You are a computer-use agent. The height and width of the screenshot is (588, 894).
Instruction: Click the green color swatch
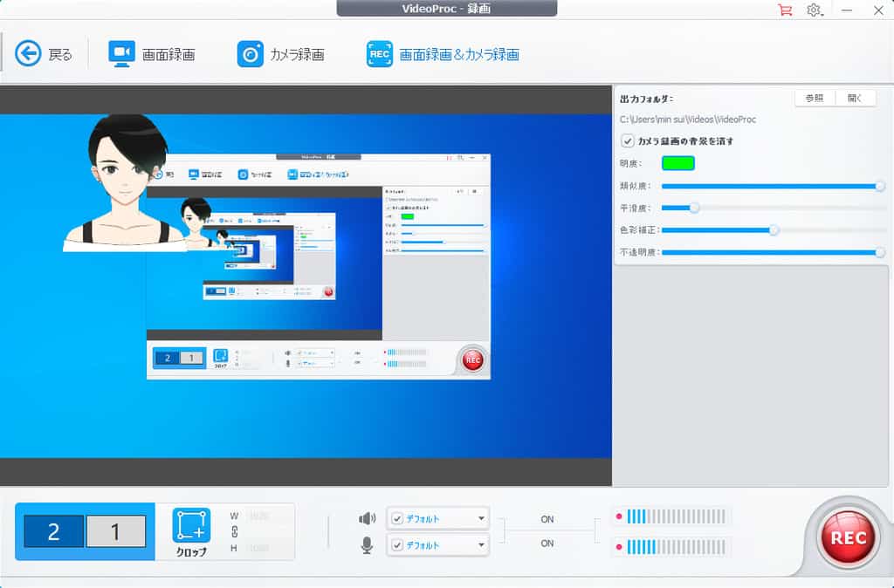click(678, 163)
